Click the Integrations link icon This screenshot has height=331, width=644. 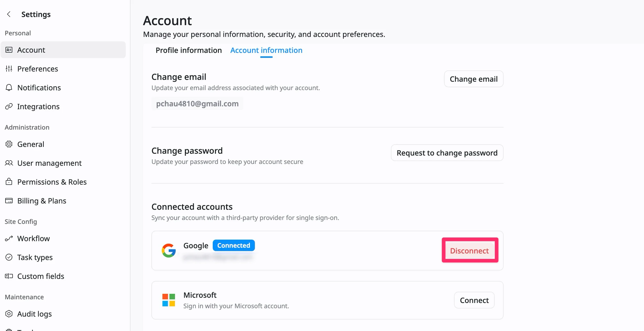[9, 106]
